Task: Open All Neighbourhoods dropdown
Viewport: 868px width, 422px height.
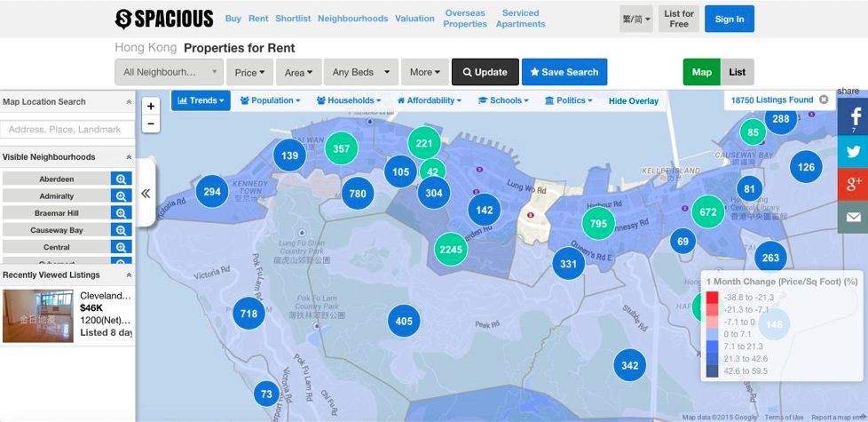Action: 169,72
